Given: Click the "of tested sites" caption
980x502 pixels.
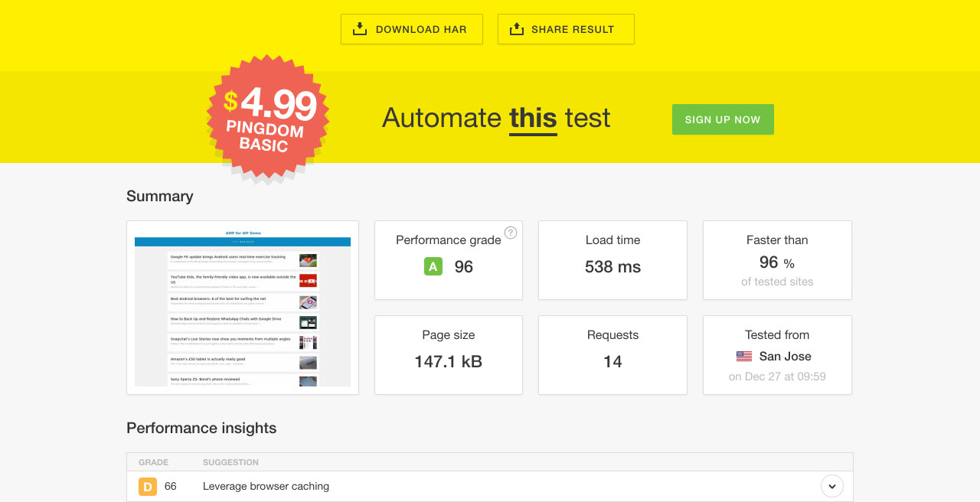Looking at the screenshot, I should (777, 282).
